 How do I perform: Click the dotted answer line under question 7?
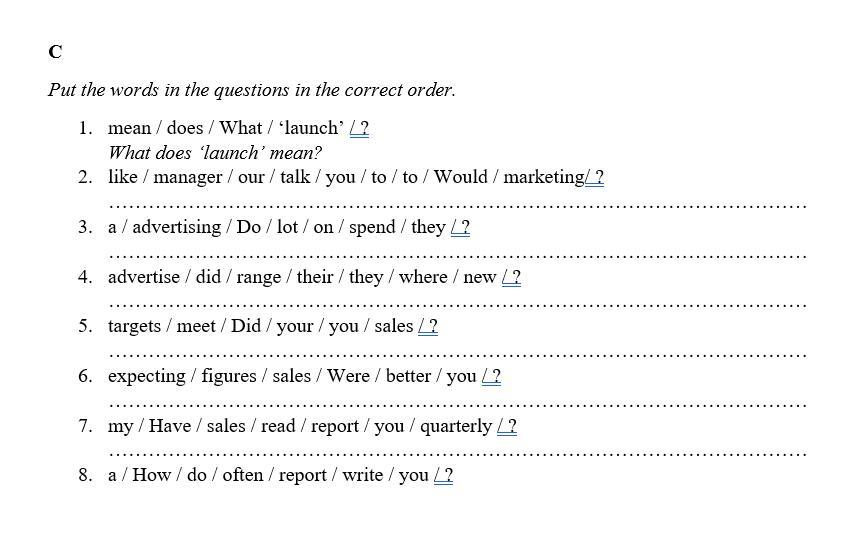[457, 452]
